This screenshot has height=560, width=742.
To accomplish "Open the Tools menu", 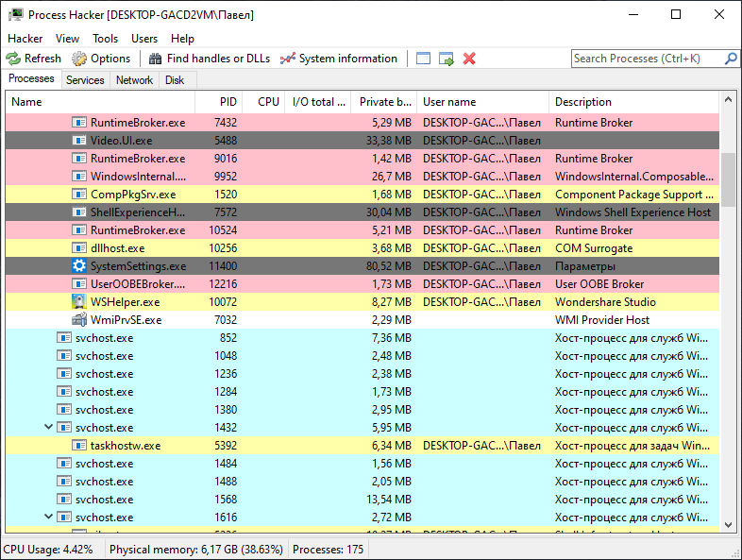I will coord(105,39).
